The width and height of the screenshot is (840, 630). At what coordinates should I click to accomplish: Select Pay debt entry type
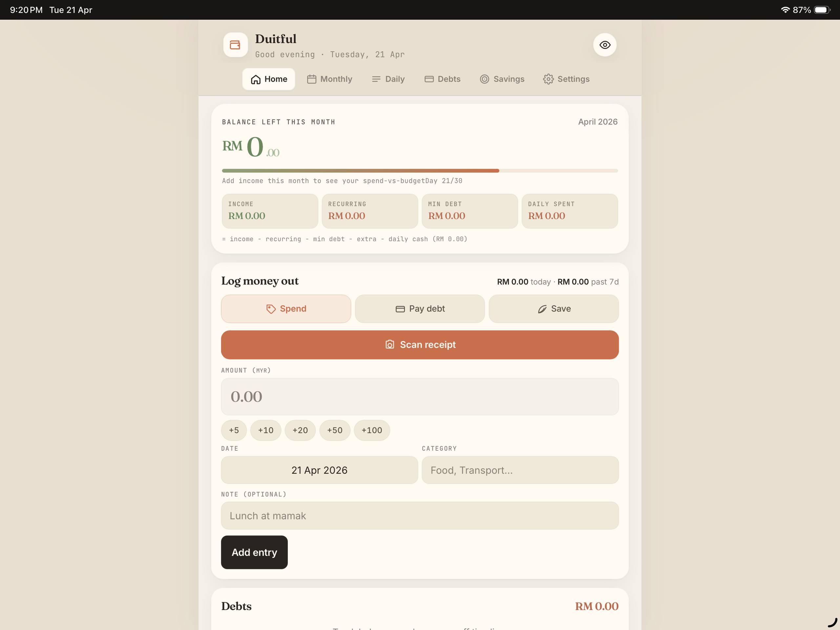pyautogui.click(x=420, y=309)
